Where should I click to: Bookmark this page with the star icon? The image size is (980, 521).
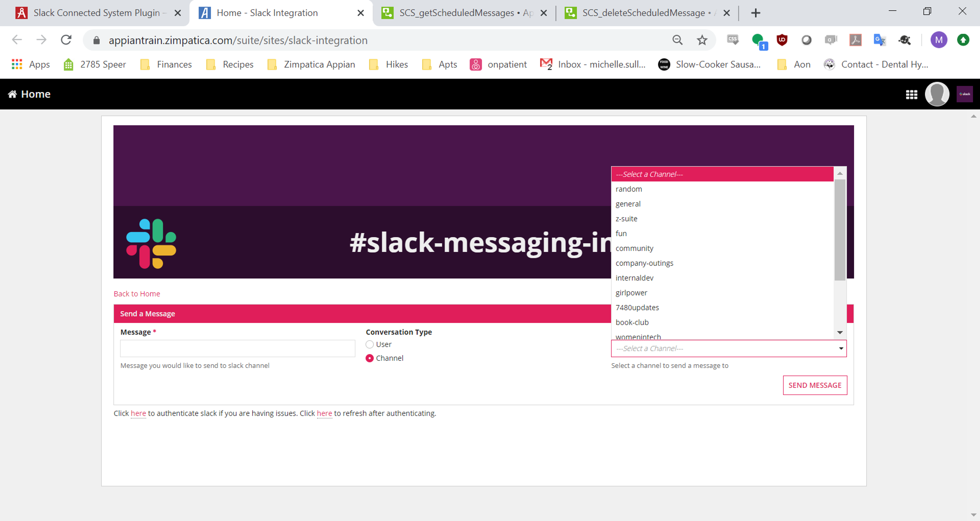pos(702,40)
